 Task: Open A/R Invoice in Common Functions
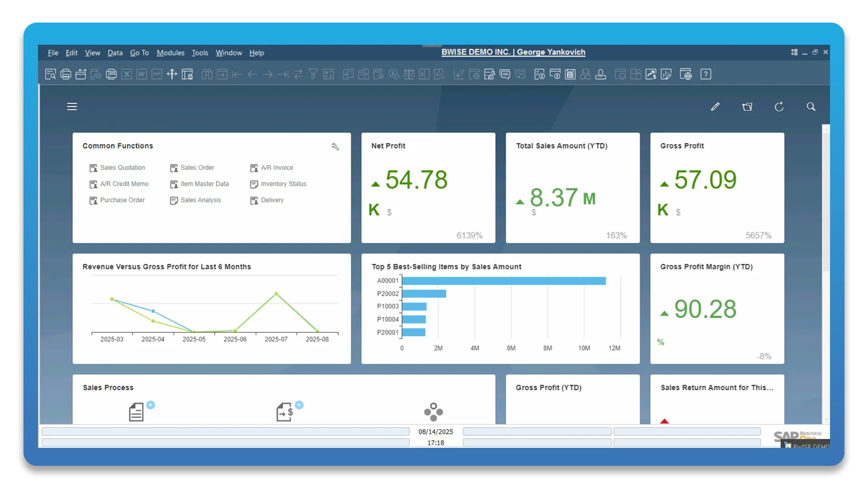pos(271,168)
